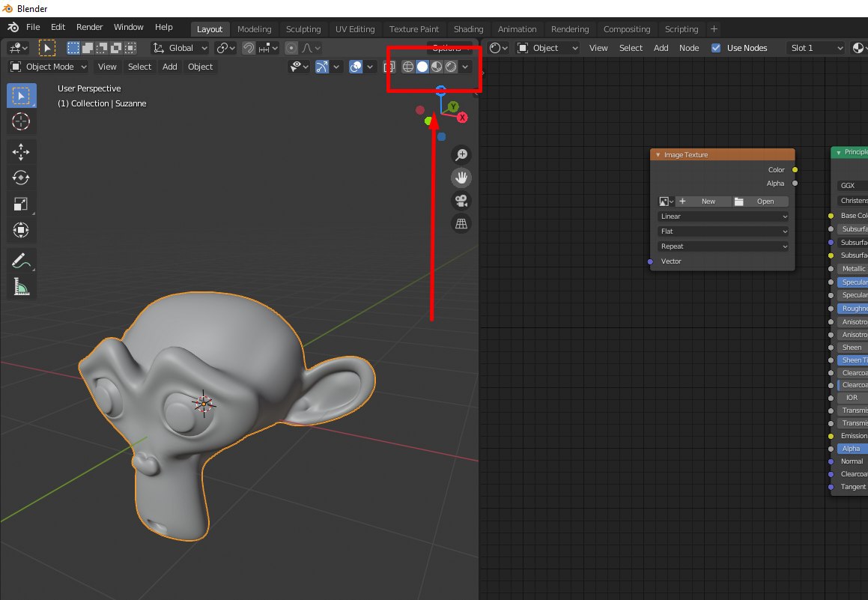Select the Annotate tool
Viewport: 868px width, 600px height.
(x=21, y=261)
